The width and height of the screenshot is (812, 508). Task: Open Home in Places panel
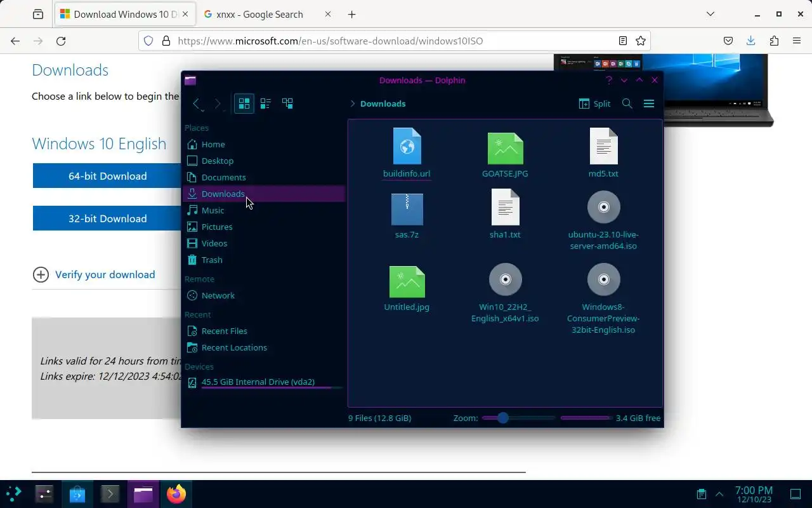coord(263,144)
